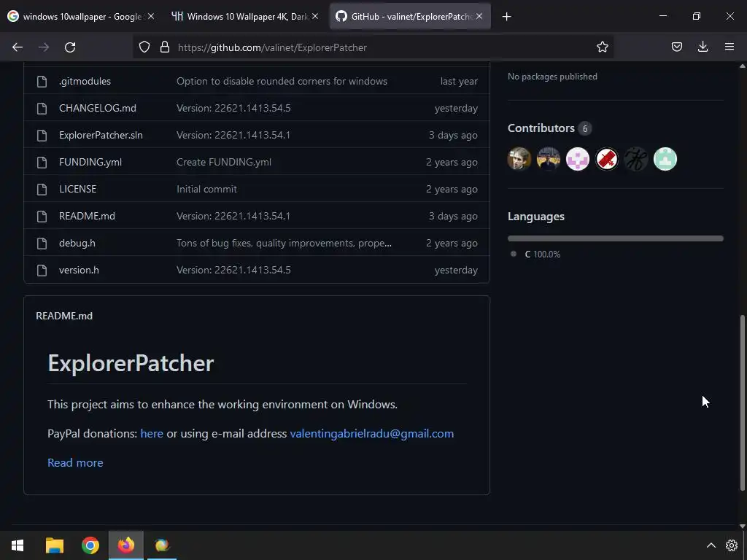Viewport: 747px width, 560px height.
Task: Open a new browser tab
Action: 506,17
